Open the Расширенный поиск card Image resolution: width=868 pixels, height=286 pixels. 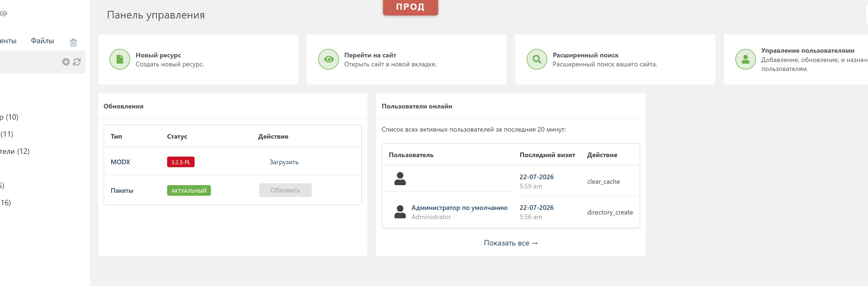point(615,59)
